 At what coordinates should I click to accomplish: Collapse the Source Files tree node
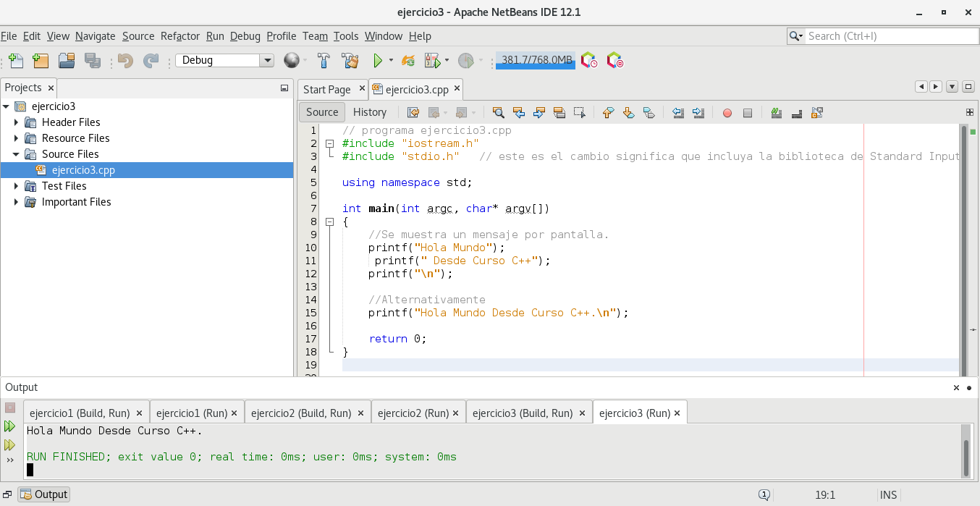click(16, 154)
